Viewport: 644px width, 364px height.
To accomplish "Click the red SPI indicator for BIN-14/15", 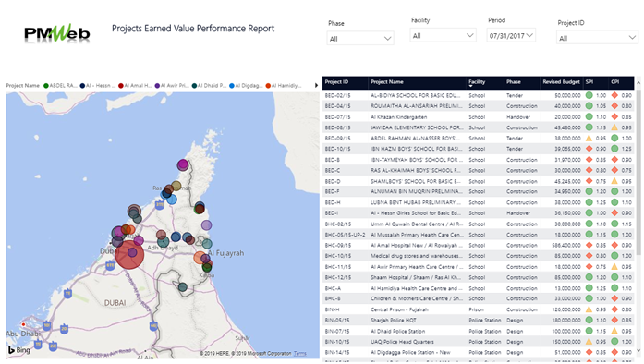I will pyautogui.click(x=589, y=352).
